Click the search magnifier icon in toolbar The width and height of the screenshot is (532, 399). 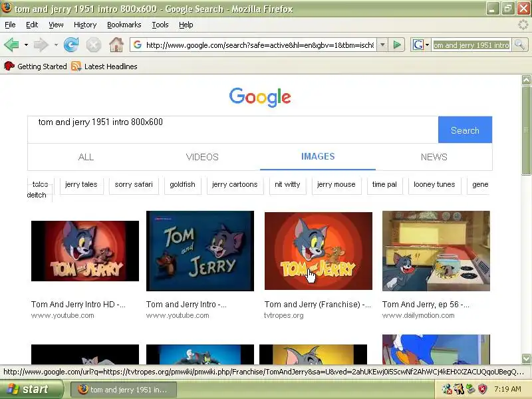point(519,45)
